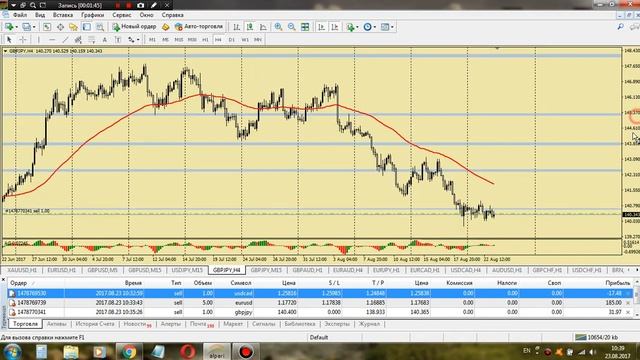Sort orders by the Время column header
The image size is (640, 360).
click(x=133, y=283)
